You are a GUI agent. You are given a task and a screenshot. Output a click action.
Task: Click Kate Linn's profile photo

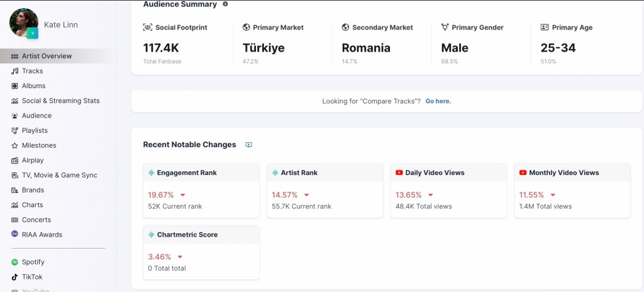tap(21, 21)
